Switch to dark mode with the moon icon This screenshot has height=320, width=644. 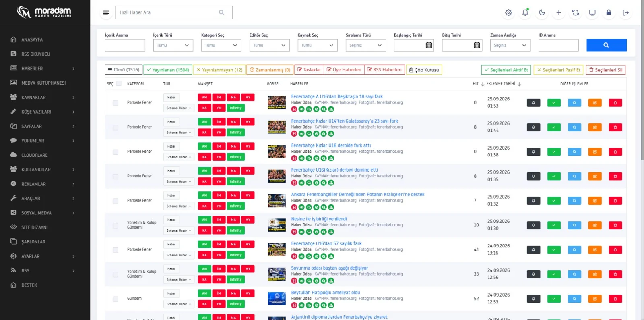(542, 12)
